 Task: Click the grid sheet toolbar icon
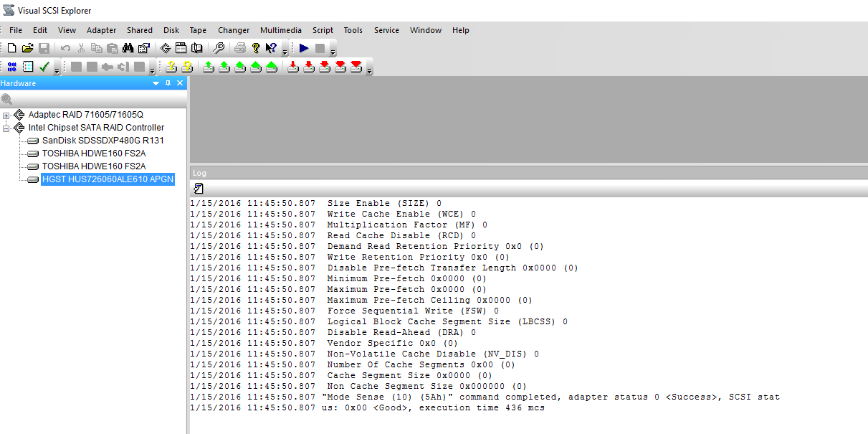28,67
